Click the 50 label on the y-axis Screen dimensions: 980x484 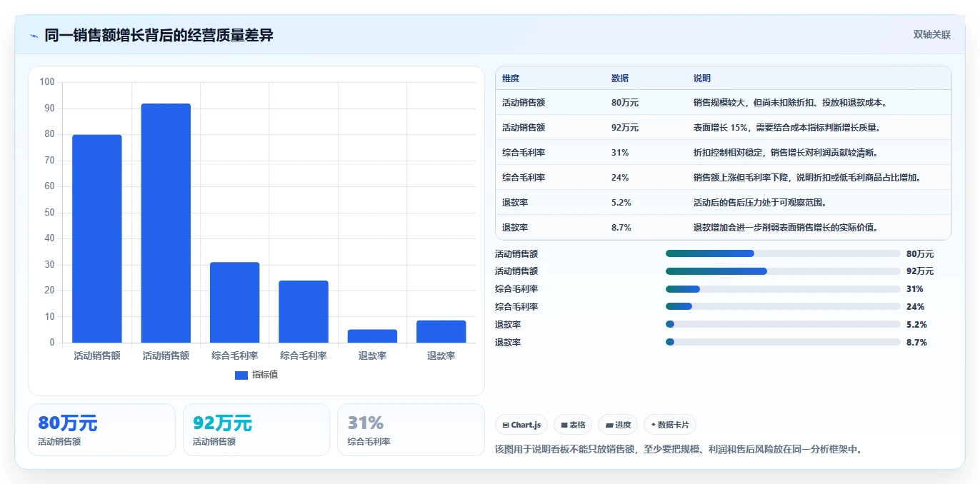coord(49,213)
